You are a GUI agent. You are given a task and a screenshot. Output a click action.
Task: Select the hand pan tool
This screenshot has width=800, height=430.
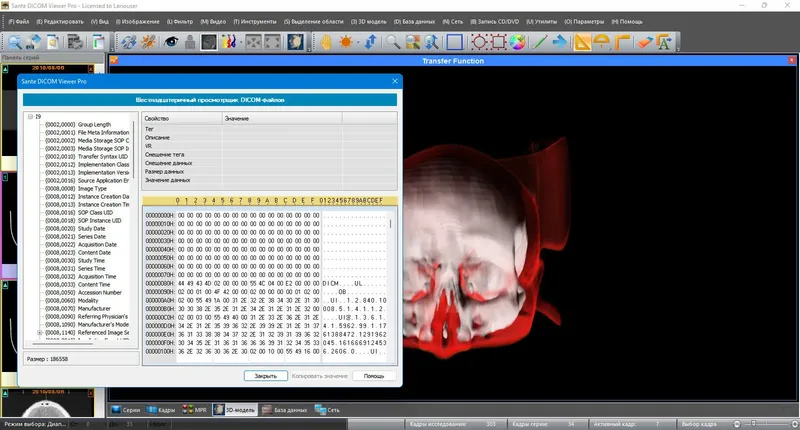click(x=326, y=42)
